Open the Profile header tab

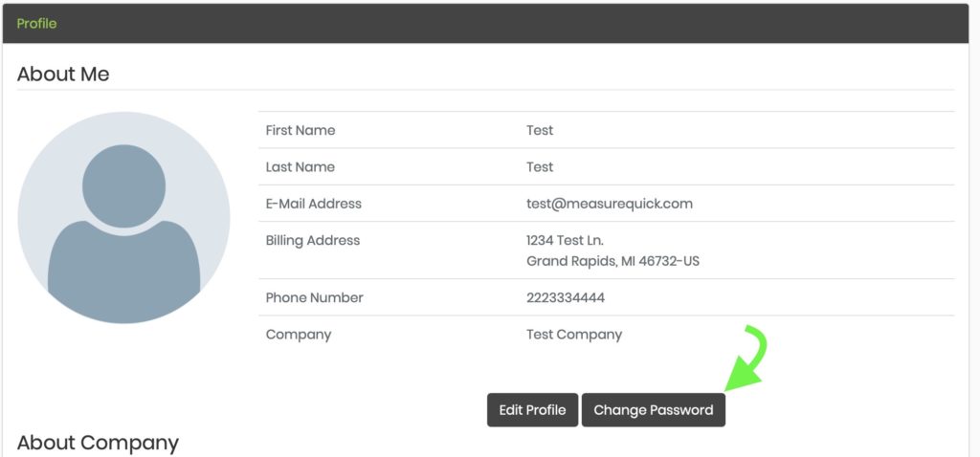[x=37, y=24]
